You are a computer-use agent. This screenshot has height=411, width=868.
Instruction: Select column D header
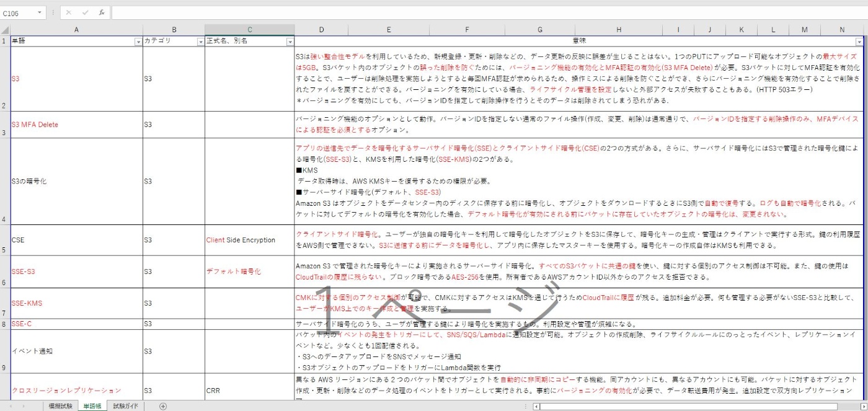[321, 30]
